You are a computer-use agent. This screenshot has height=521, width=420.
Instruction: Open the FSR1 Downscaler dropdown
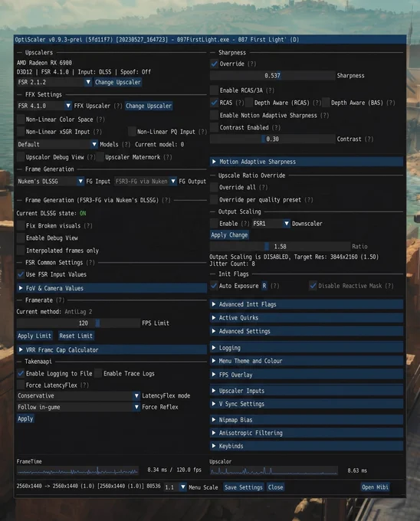271,223
